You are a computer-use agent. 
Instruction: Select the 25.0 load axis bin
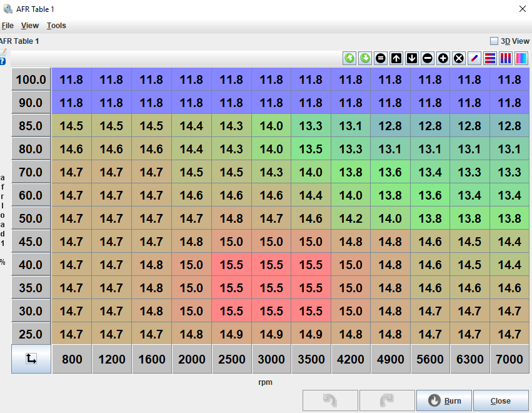pyautogui.click(x=31, y=334)
